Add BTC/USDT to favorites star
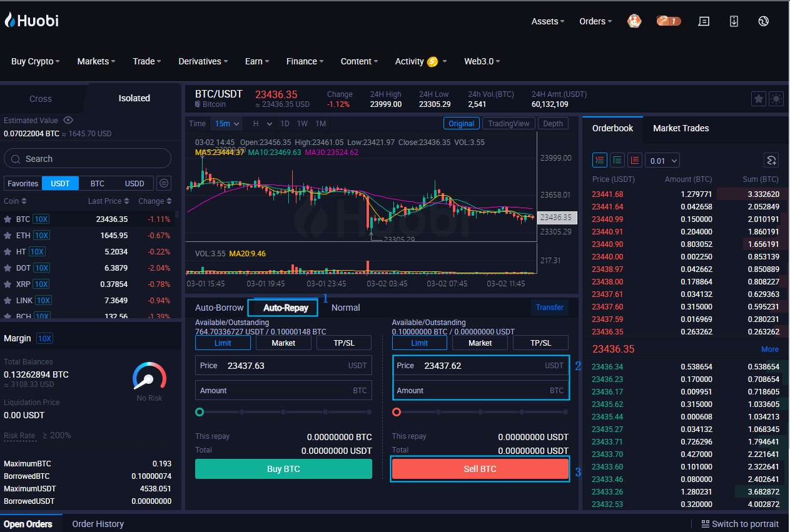 tap(758, 99)
